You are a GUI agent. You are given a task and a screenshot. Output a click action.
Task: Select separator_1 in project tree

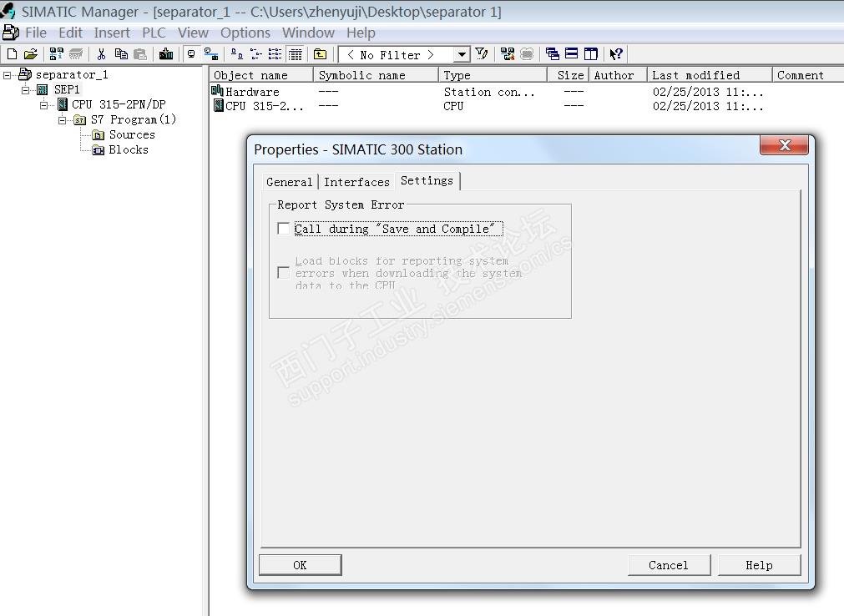(72, 75)
